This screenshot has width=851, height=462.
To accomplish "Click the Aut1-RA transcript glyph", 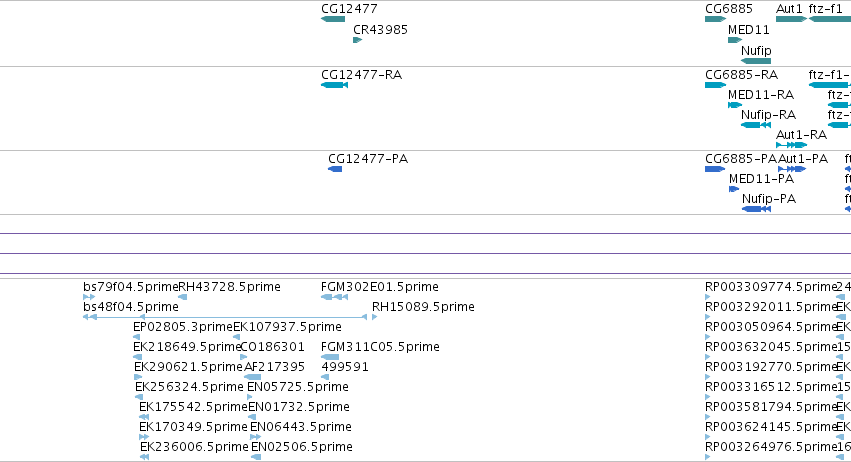I will pyautogui.click(x=791, y=145).
